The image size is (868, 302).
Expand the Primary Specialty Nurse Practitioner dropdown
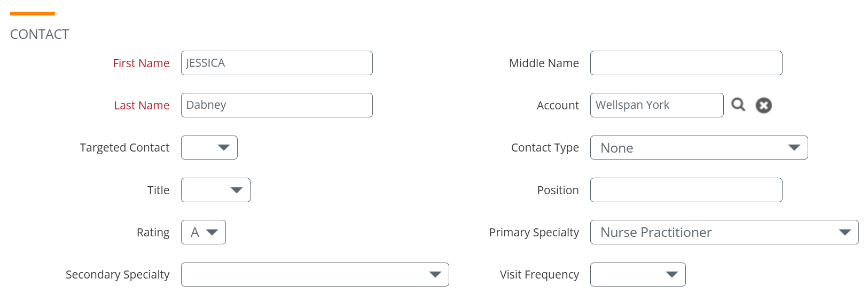click(x=724, y=232)
